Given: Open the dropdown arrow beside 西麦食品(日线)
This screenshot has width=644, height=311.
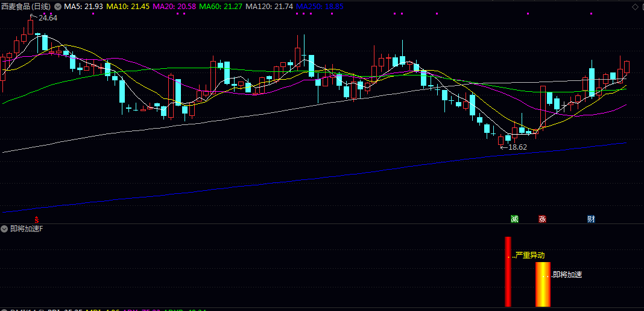Looking at the screenshot, I should [58, 7].
